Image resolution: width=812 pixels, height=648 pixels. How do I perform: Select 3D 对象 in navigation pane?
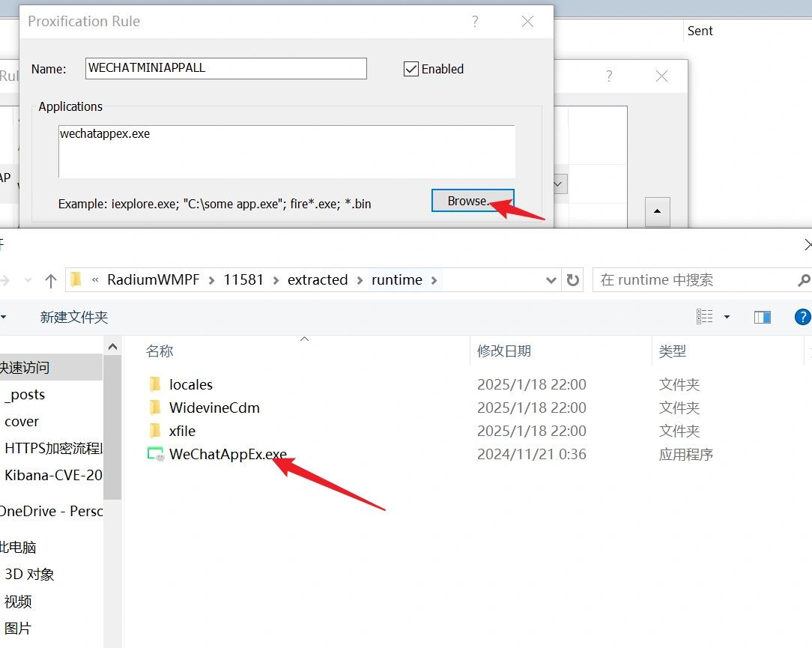(29, 575)
